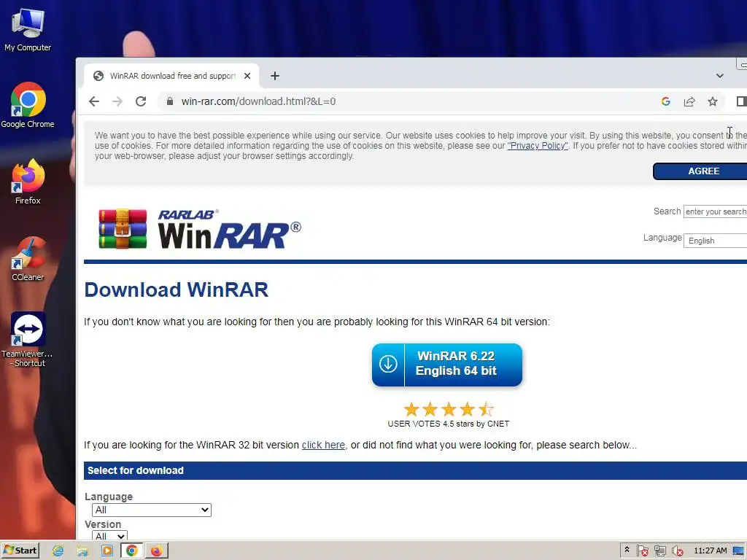Screen dimensions: 747x560
Task: Click the Google icon in address bar
Action: [x=666, y=101]
